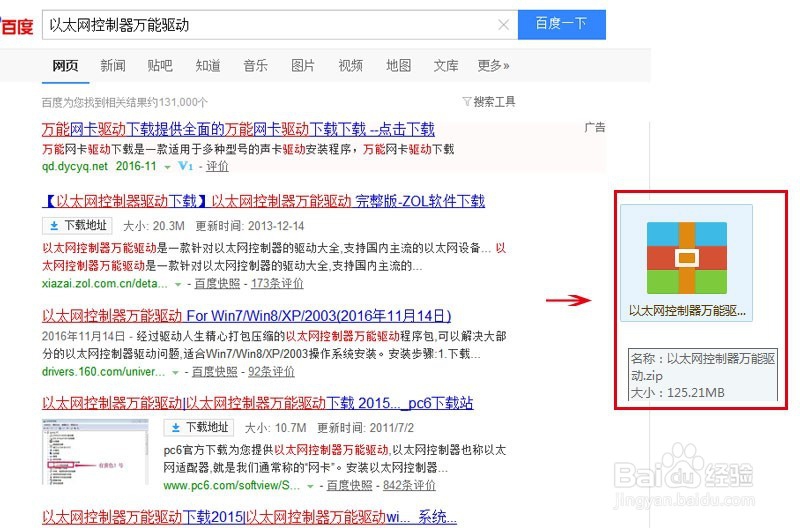Expand the arrow beside drivers.160.com
Screen dimensions: 800x528
[175, 372]
